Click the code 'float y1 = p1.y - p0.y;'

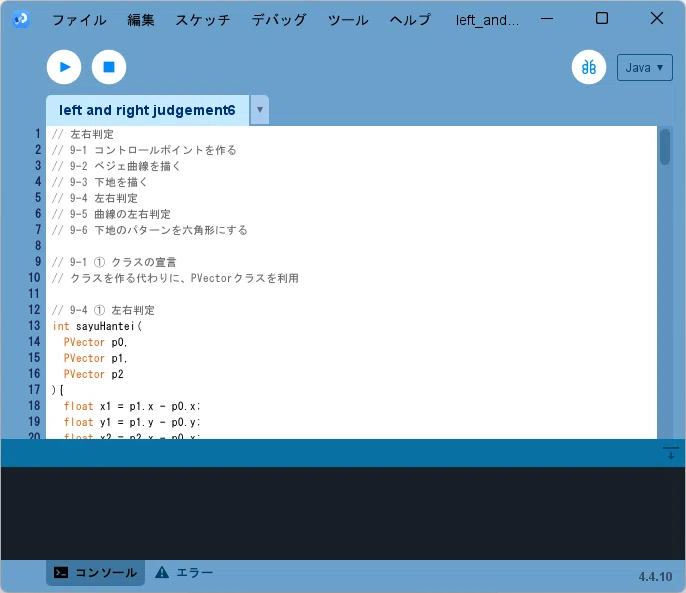(132, 422)
